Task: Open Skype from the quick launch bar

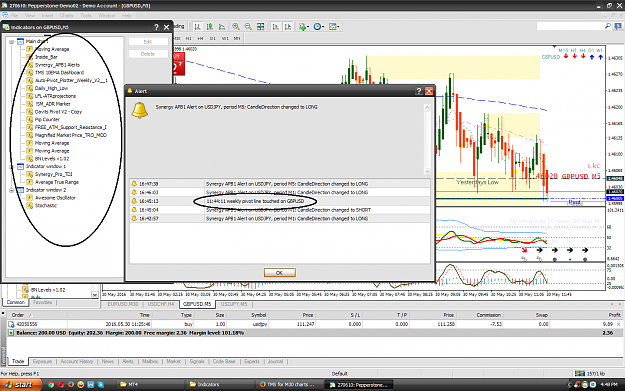Action: coord(101,385)
